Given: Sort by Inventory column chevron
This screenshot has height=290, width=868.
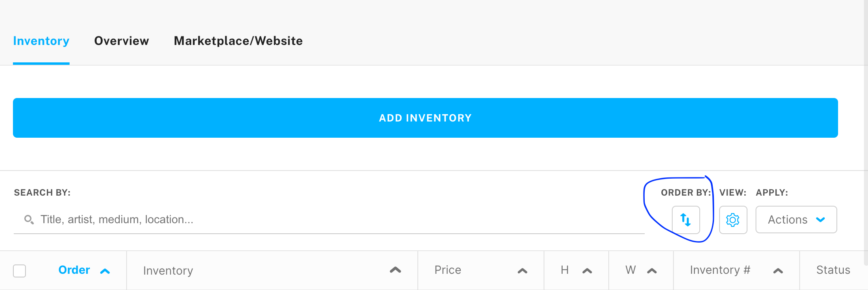Looking at the screenshot, I should point(395,270).
